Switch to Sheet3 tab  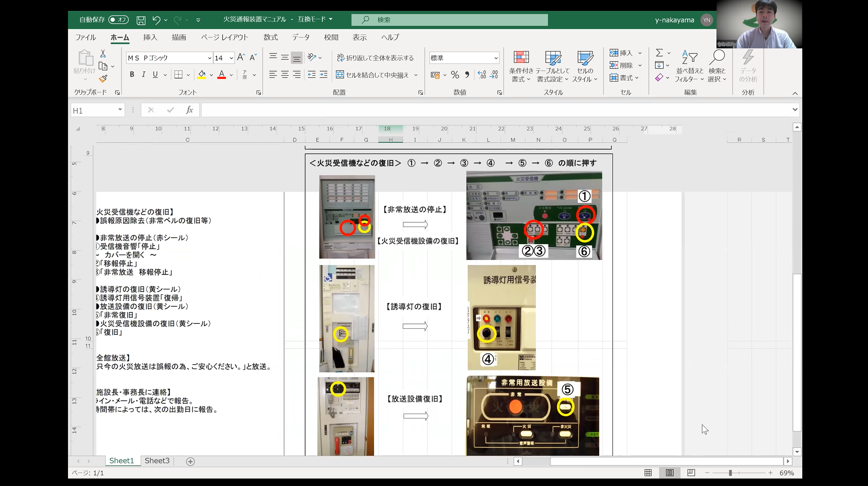(157, 461)
